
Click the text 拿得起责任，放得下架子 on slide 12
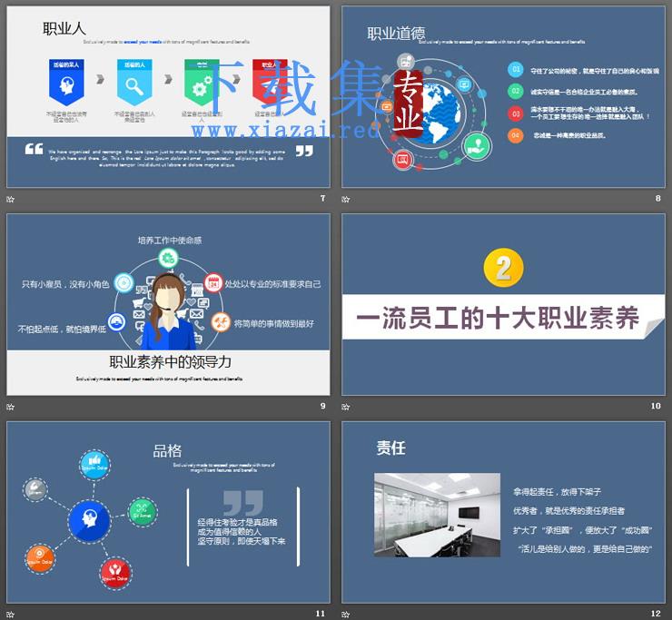coord(558,491)
